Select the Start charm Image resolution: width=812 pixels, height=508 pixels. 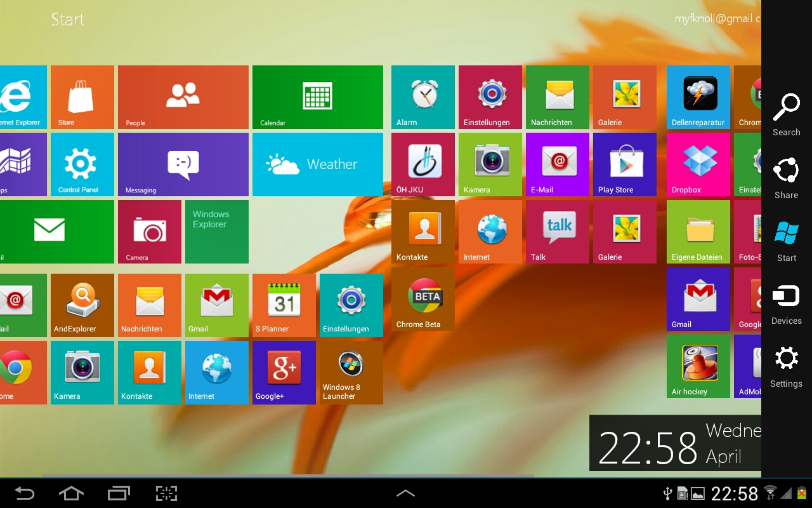[786, 240]
